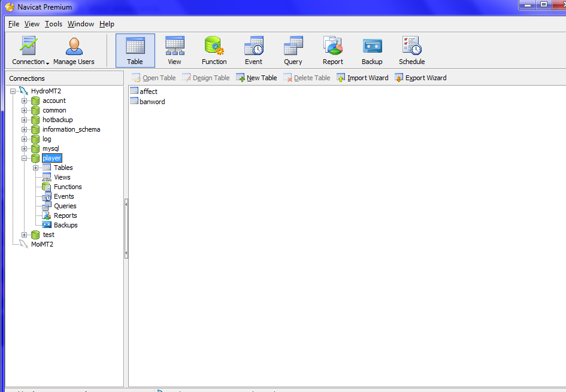Image resolution: width=566 pixels, height=392 pixels.
Task: Open the File menu
Action: pyautogui.click(x=14, y=24)
